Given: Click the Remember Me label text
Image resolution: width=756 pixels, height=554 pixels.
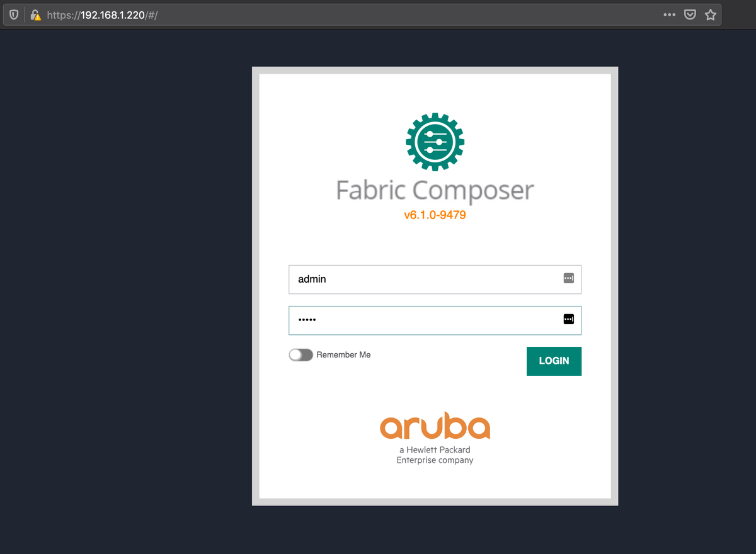Looking at the screenshot, I should (x=343, y=355).
